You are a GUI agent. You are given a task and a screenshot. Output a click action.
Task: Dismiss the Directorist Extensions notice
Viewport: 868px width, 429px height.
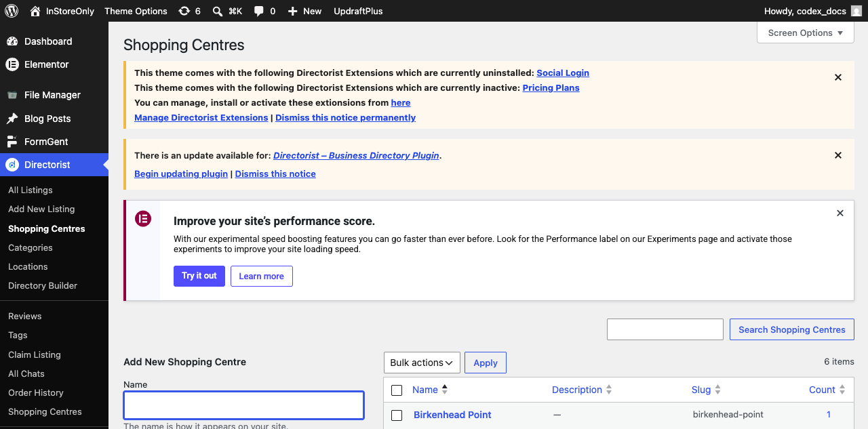(x=838, y=77)
